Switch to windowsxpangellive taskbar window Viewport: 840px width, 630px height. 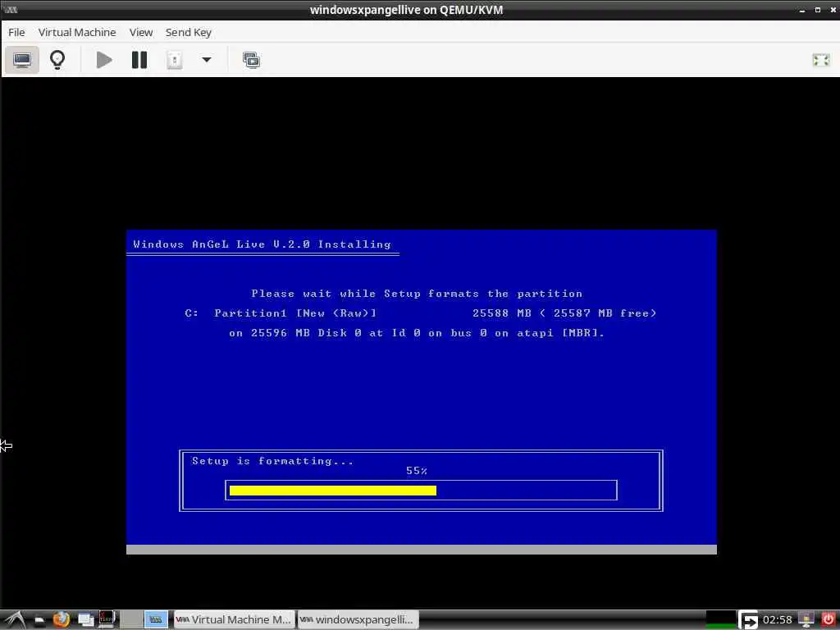tap(358, 620)
